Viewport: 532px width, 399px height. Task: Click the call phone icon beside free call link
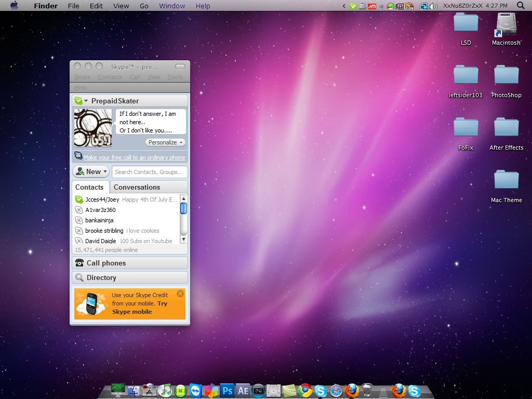78,156
